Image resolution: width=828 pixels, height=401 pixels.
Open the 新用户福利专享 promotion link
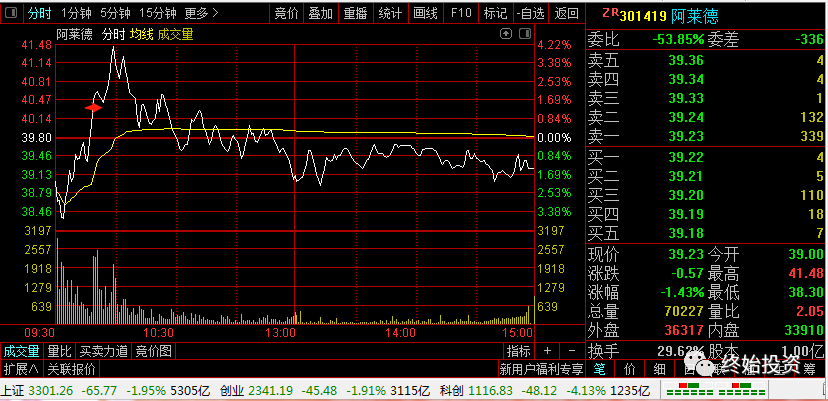(x=542, y=369)
